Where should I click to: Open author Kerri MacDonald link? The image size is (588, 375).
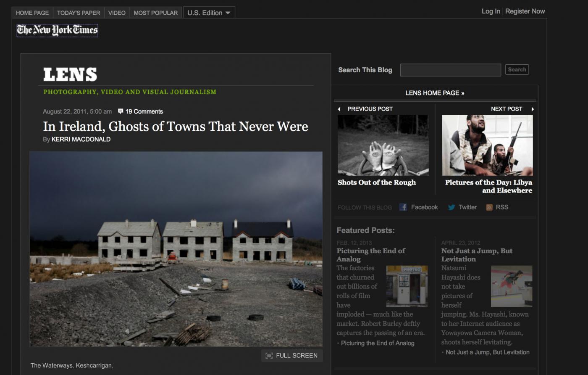coord(81,139)
